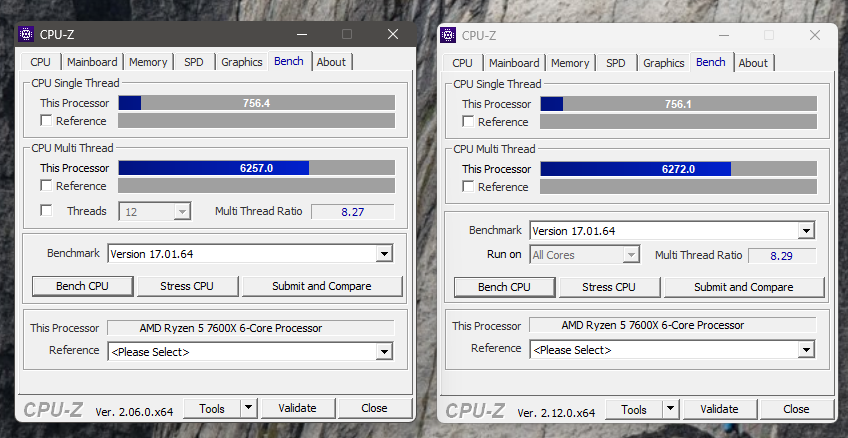Tick the Threads checkbox in left window
Image resolution: width=848 pixels, height=438 pixels.
pyautogui.click(x=47, y=210)
